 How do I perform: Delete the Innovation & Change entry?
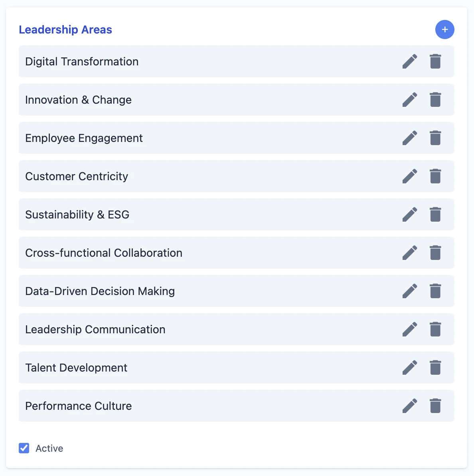pos(435,100)
